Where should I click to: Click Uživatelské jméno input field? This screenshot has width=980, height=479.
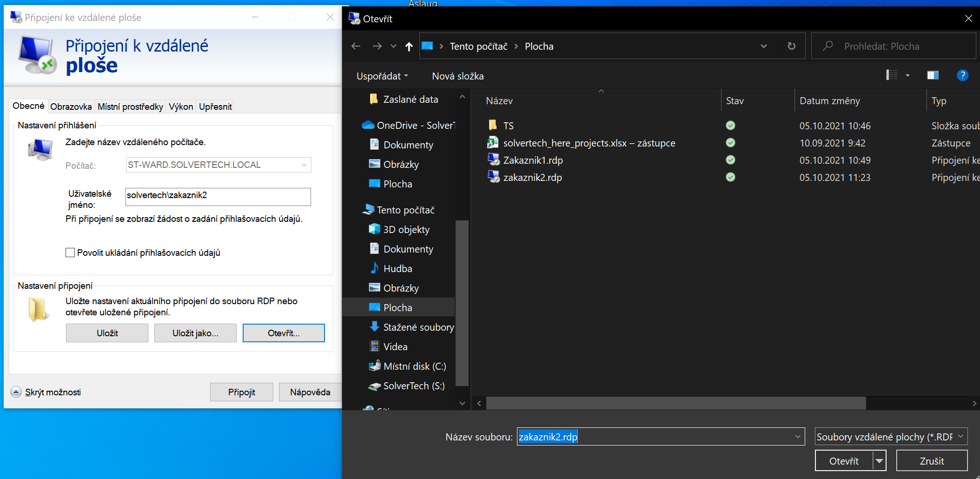click(x=218, y=197)
